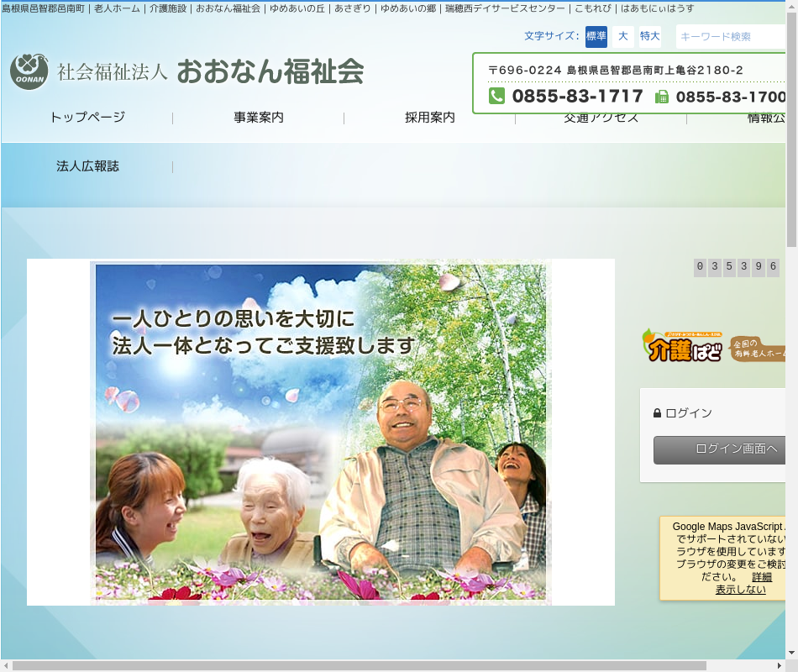Open the 採用案内 menu
Image resolution: width=798 pixels, height=672 pixels.
click(x=430, y=118)
